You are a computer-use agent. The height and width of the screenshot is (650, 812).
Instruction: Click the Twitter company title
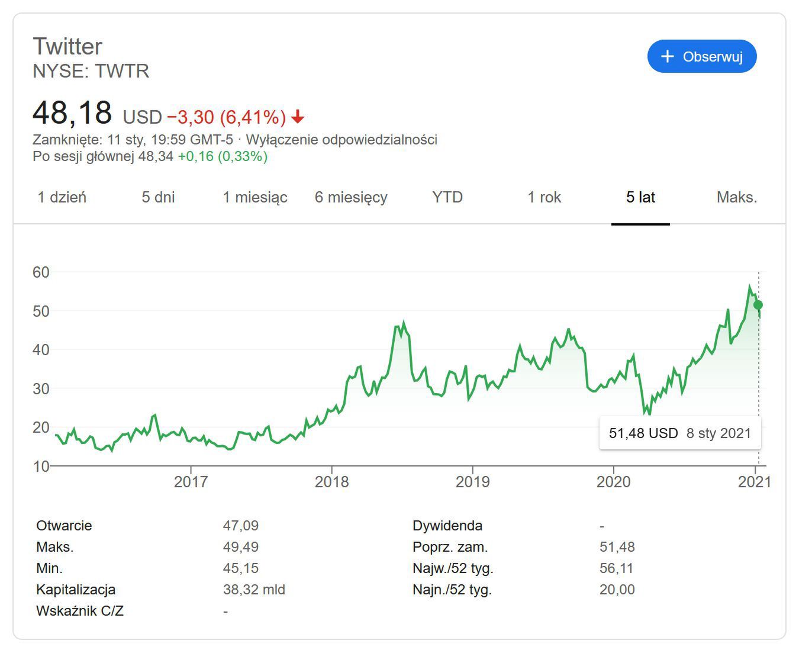click(67, 47)
